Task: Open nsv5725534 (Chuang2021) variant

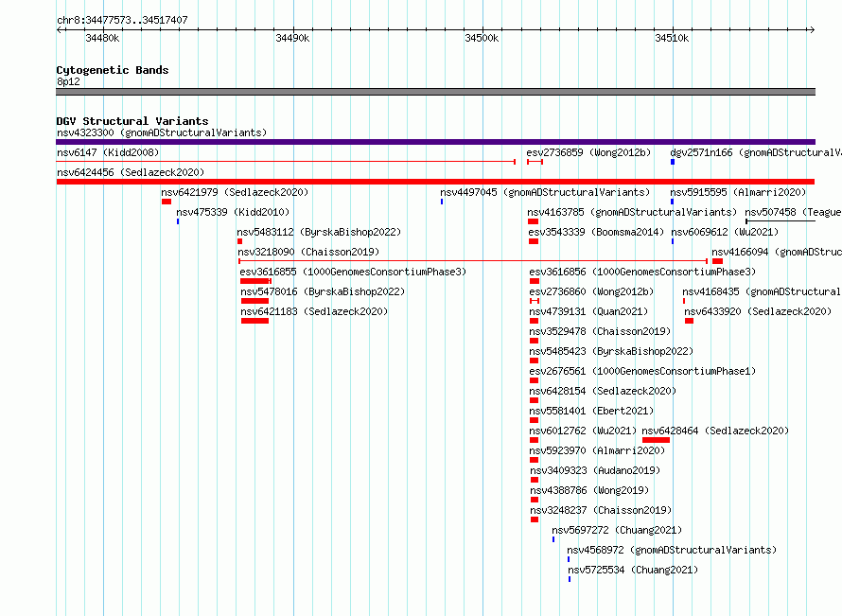Action: coord(633,570)
